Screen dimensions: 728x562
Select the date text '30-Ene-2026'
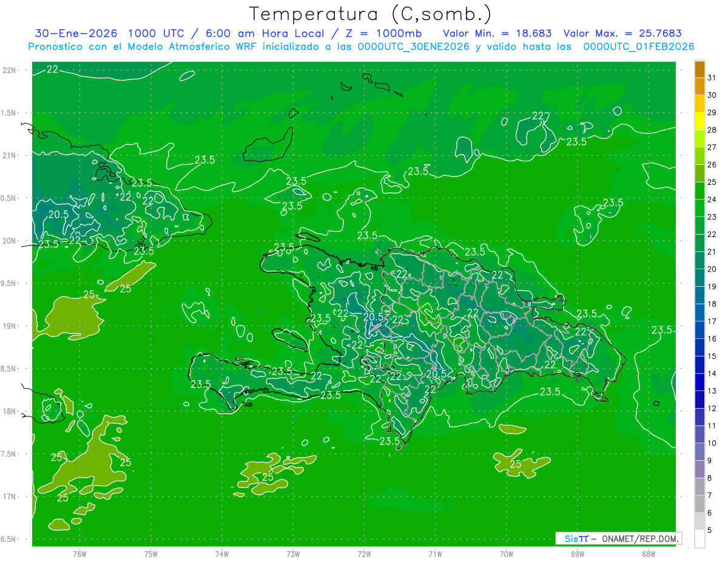76,33
